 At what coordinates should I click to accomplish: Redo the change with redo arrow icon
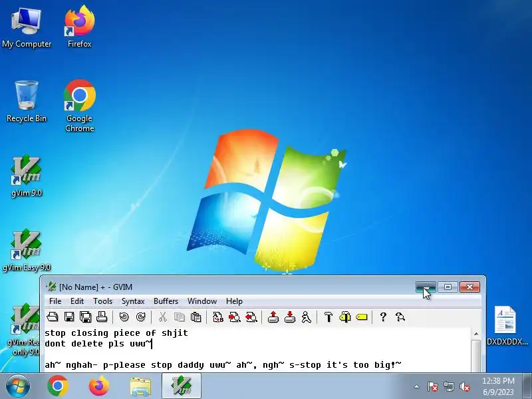pos(140,317)
